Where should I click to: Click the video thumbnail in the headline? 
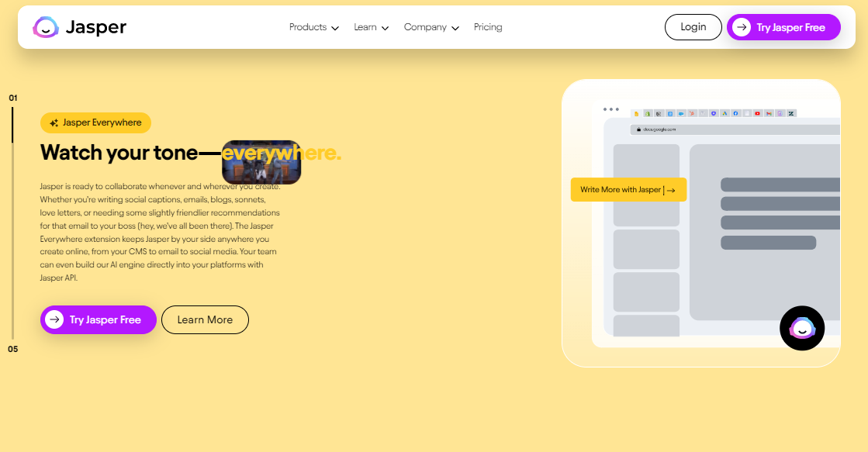(x=261, y=162)
